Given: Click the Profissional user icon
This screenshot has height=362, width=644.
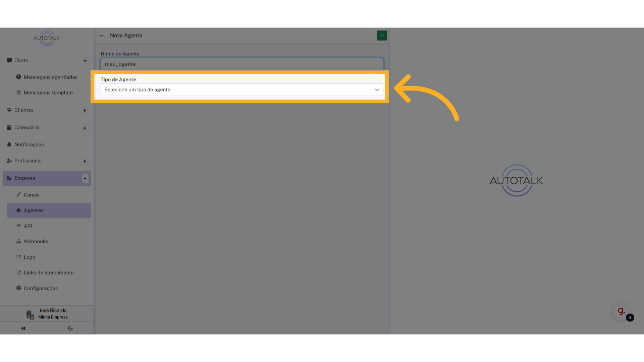Looking at the screenshot, I should click(x=9, y=161).
